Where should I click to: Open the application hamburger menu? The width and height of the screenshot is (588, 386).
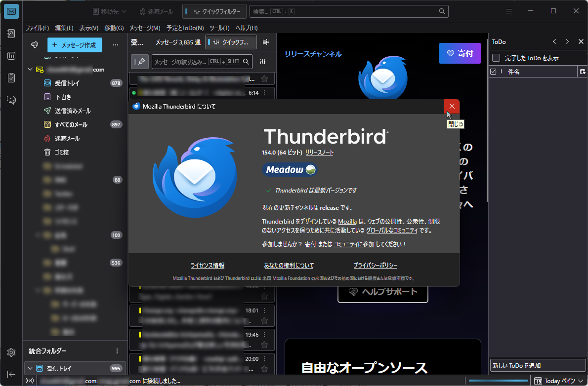click(x=508, y=11)
